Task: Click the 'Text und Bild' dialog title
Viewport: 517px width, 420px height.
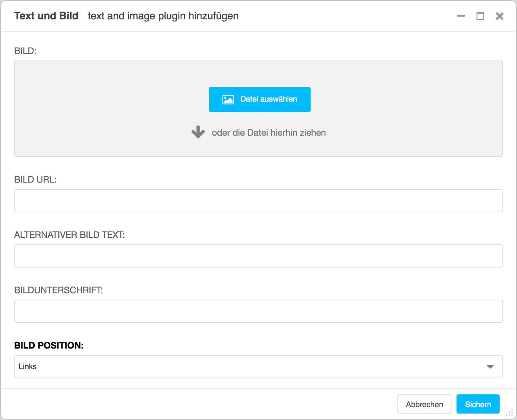Action: point(46,16)
